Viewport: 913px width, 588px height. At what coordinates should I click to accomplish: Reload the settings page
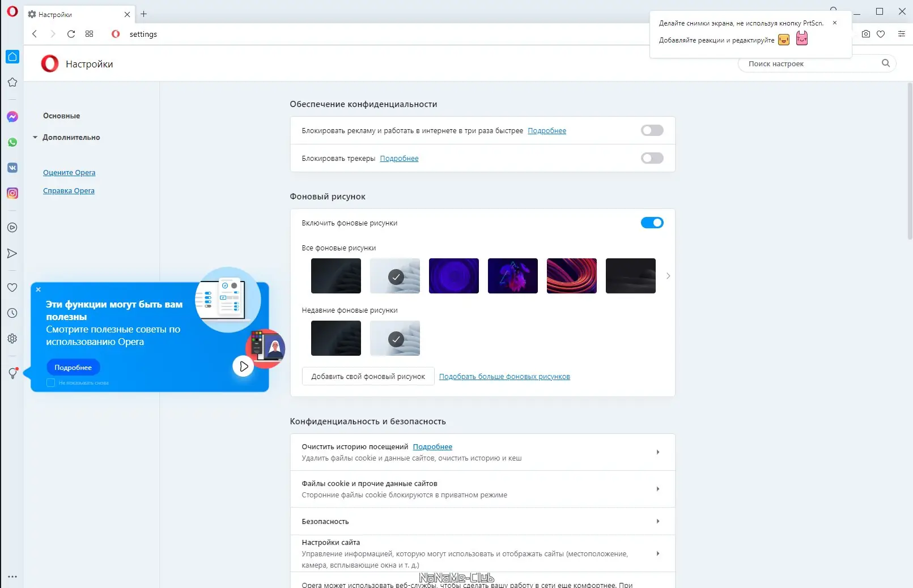pos(71,34)
